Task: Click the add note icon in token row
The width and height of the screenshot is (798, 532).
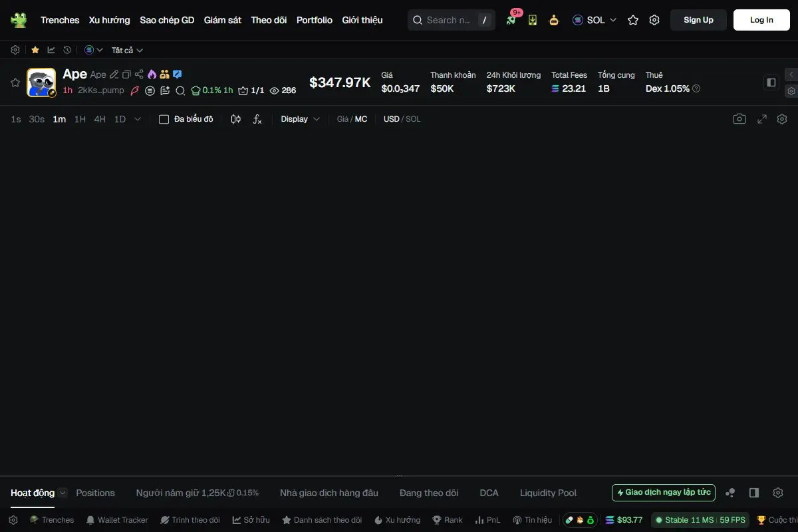Action: pos(166,90)
